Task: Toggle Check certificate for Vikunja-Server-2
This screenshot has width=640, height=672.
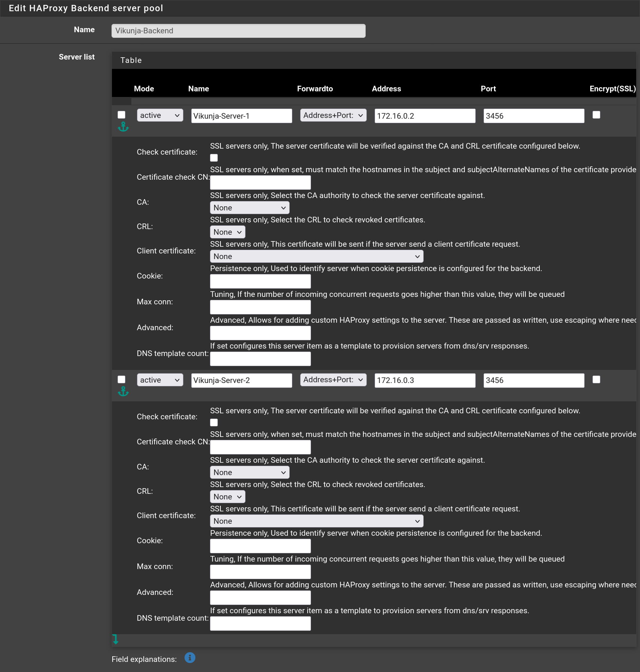Action: click(214, 423)
